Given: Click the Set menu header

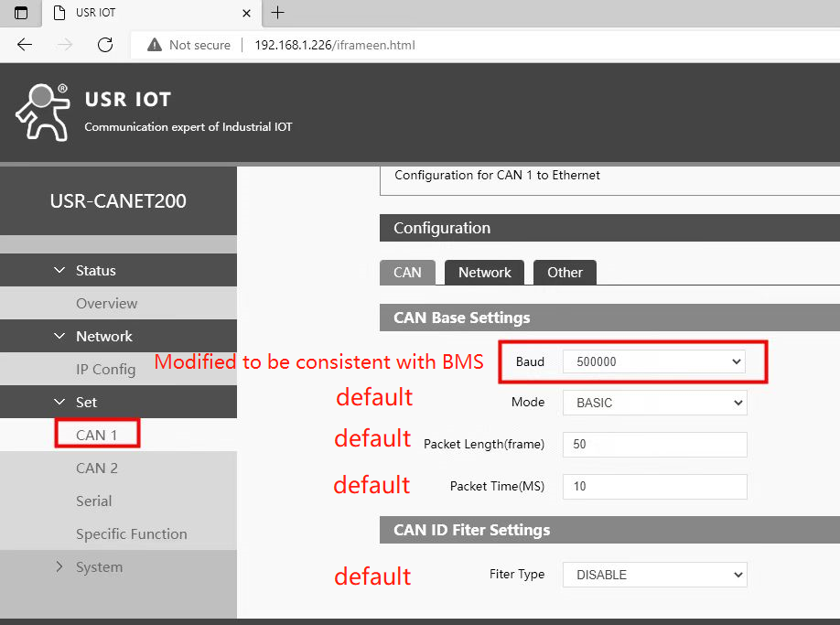Looking at the screenshot, I should [x=118, y=402].
